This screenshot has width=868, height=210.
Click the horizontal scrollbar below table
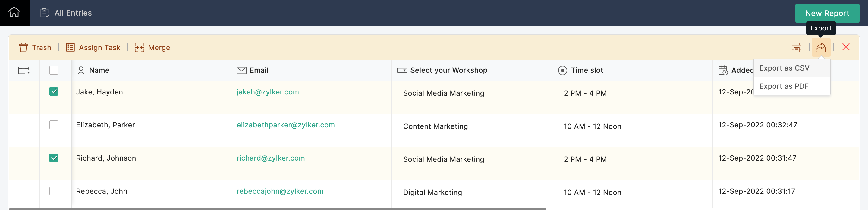[277, 209]
